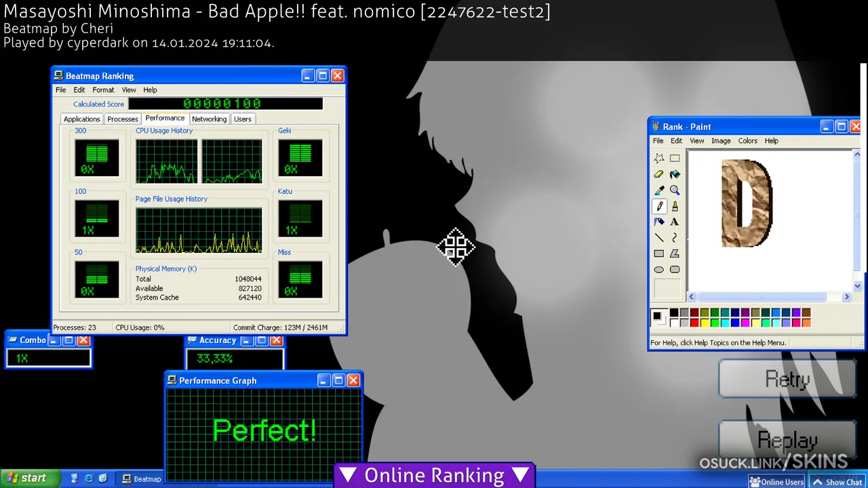868x488 pixels.
Task: Click the Retry button
Action: click(787, 379)
